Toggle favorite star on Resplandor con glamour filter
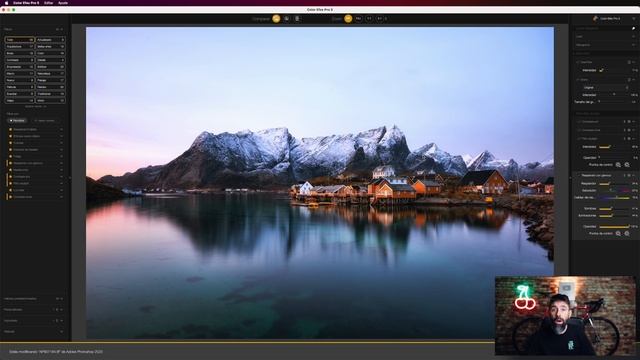 (x=10, y=163)
